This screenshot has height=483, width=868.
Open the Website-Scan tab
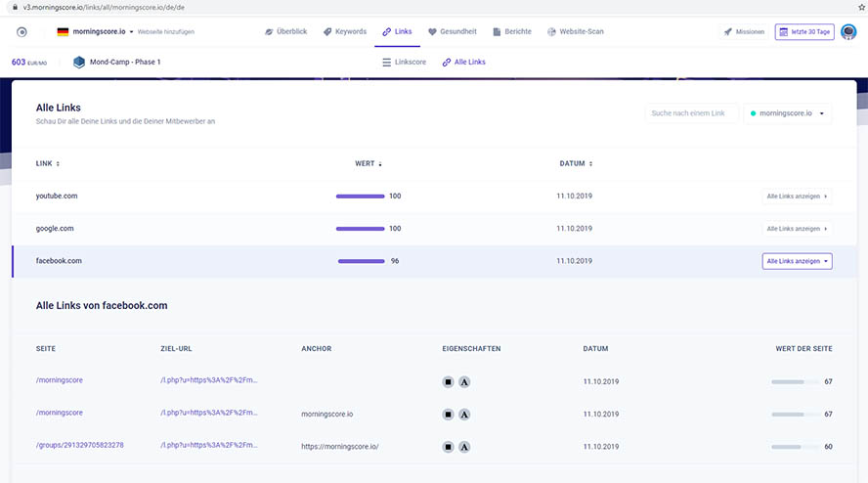tap(575, 31)
